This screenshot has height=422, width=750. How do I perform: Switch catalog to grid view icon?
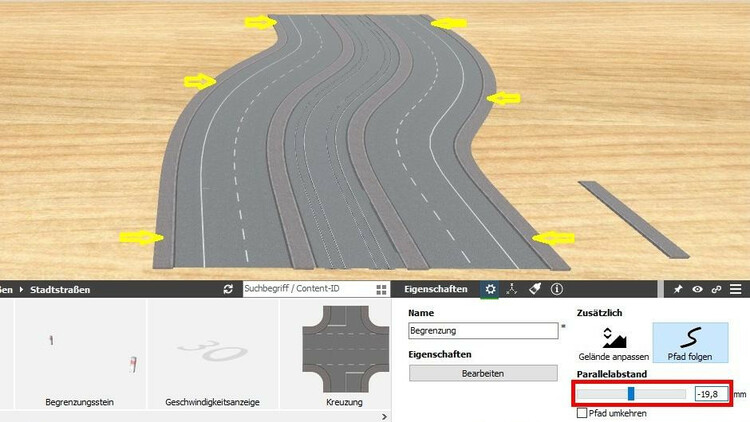[x=381, y=289]
